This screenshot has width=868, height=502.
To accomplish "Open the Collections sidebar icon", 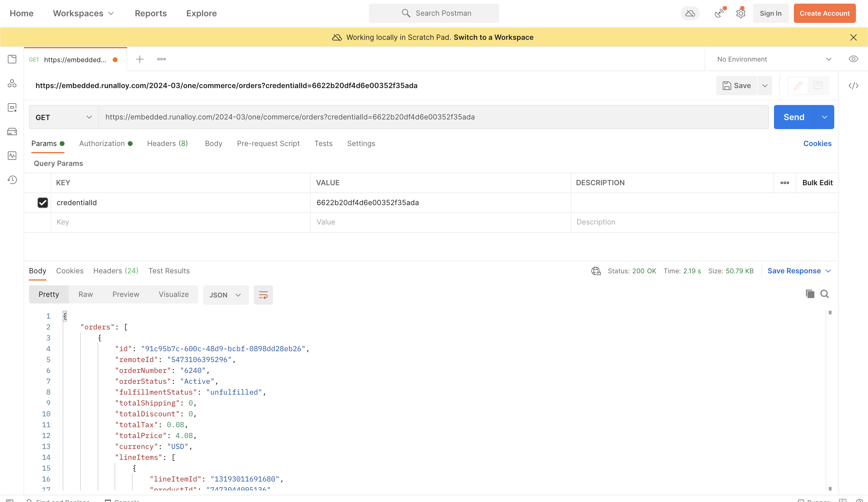I will point(12,59).
